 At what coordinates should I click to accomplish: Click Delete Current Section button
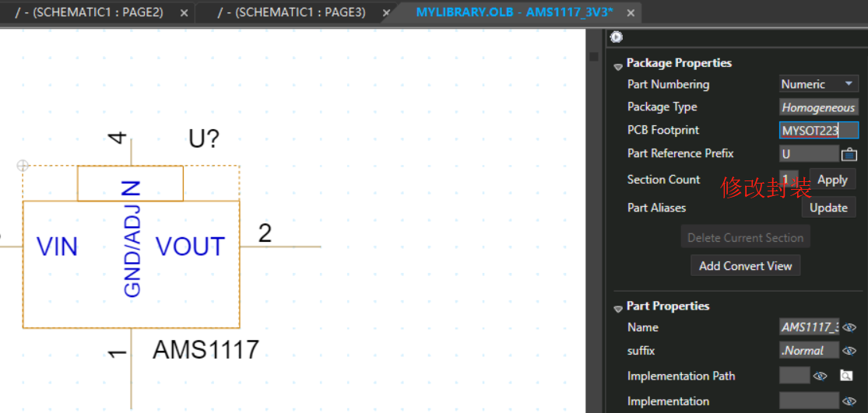click(745, 237)
